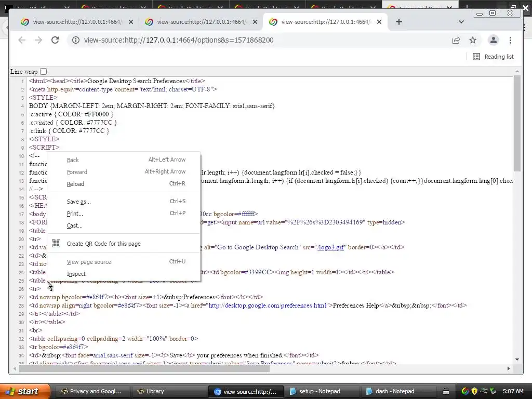
Task: Reload the page with the toolbar reload icon
Action: coord(55,40)
